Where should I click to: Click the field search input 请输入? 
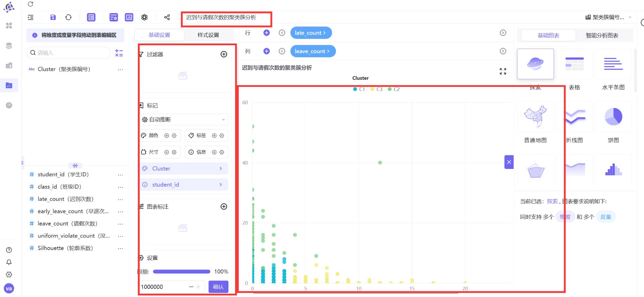click(x=68, y=53)
